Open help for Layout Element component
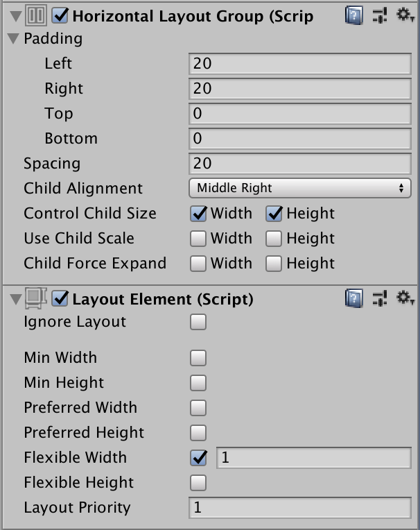This screenshot has width=420, height=530. [353, 298]
